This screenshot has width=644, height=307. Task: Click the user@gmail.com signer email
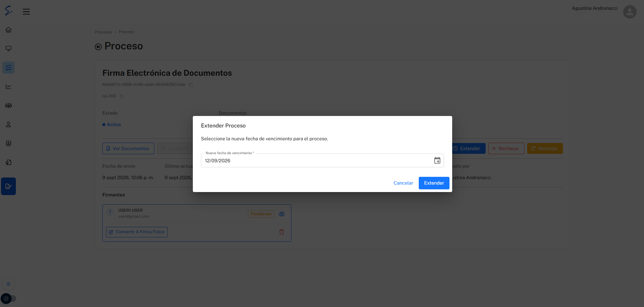pos(134,216)
